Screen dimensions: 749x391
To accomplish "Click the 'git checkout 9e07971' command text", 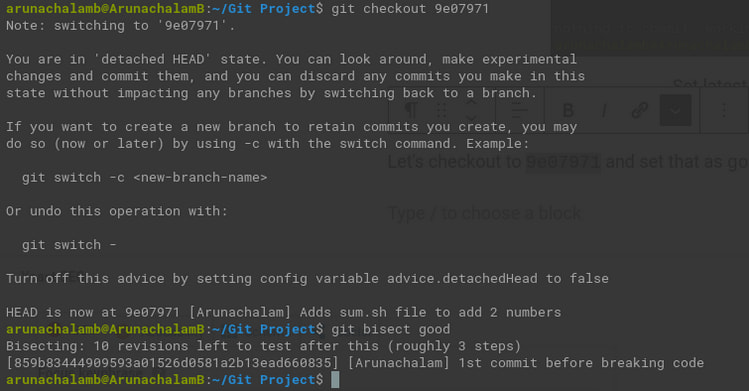I will tap(410, 9).
